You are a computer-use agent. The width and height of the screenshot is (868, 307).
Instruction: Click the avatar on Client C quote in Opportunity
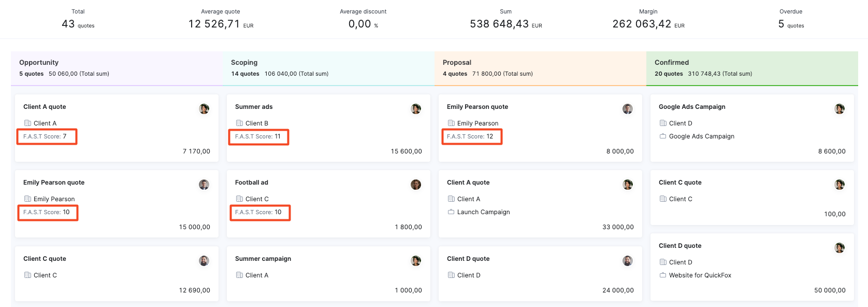pos(204,261)
